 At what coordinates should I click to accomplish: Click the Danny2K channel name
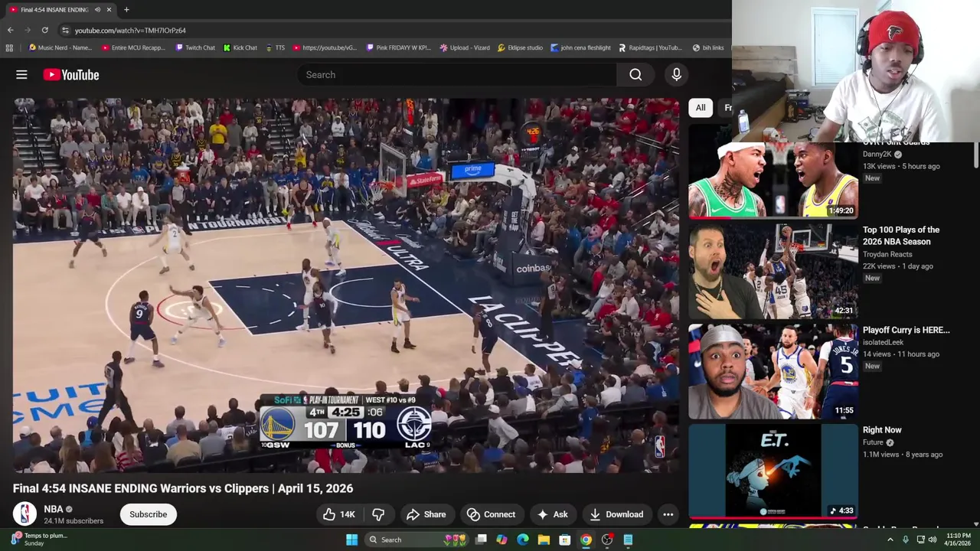click(877, 154)
